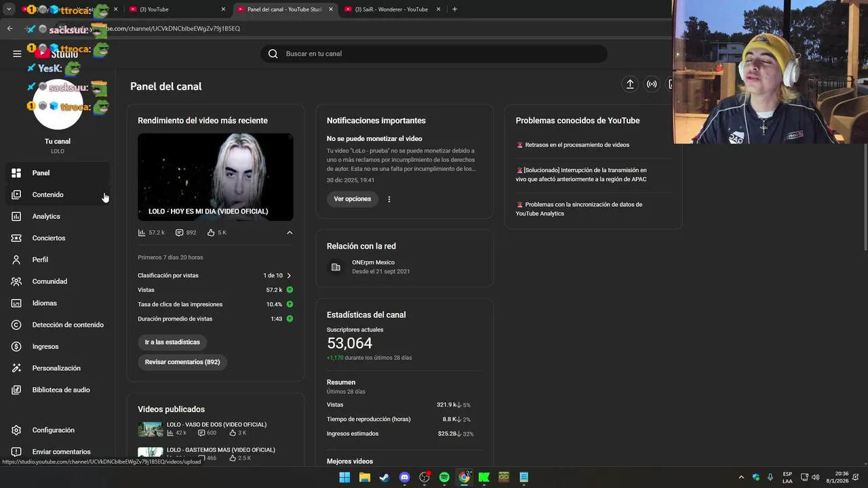This screenshot has height=488, width=868.
Task: Open File Explorer from the taskbar
Action: pyautogui.click(x=365, y=477)
